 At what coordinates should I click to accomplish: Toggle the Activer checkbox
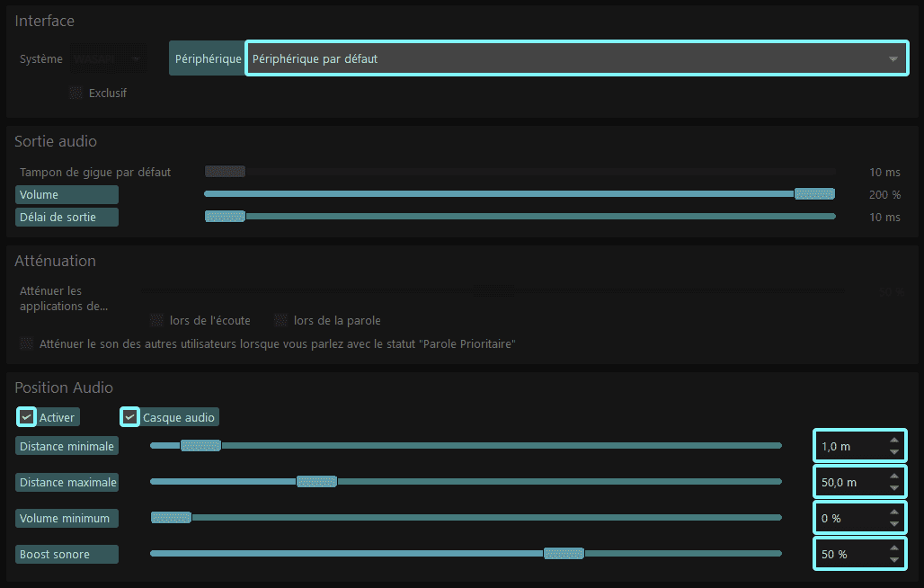pos(27,417)
